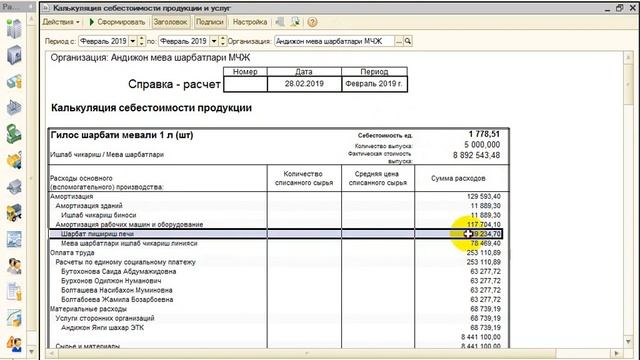Click 'Ишлаб чикариш биноси' row
The height and width of the screenshot is (360, 640).
(x=279, y=215)
